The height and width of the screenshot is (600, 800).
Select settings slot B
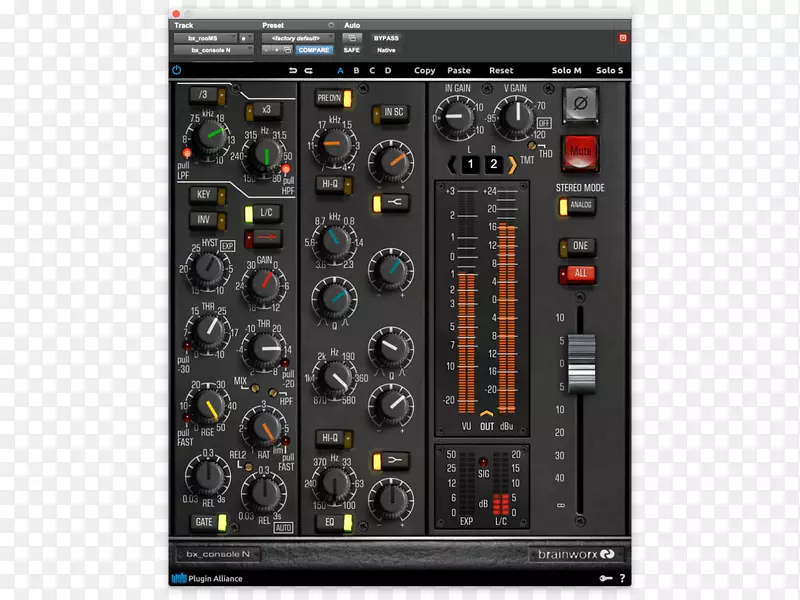tap(356, 71)
